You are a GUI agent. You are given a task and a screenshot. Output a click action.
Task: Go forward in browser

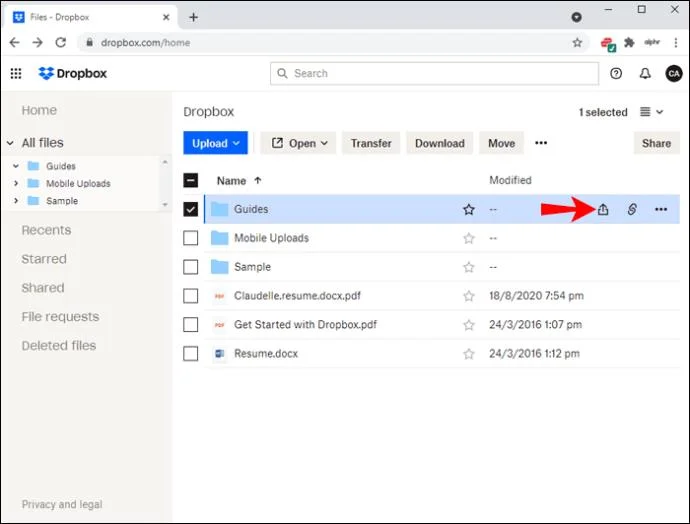click(x=38, y=43)
